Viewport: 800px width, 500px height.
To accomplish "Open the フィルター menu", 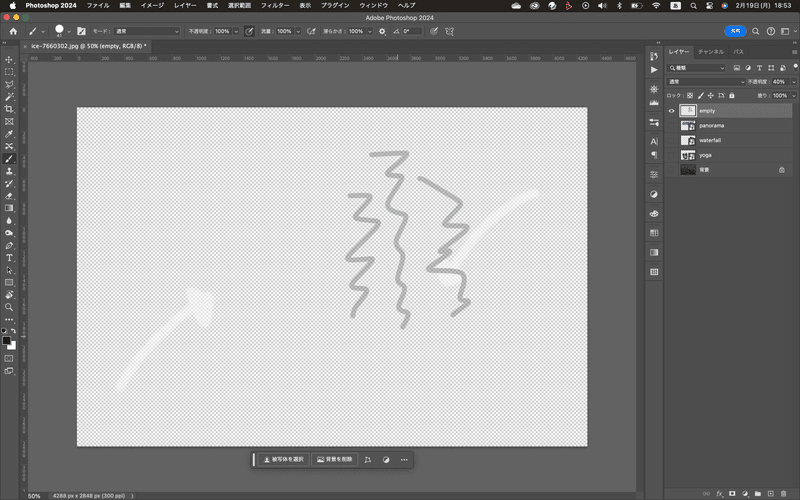I will [x=275, y=5].
